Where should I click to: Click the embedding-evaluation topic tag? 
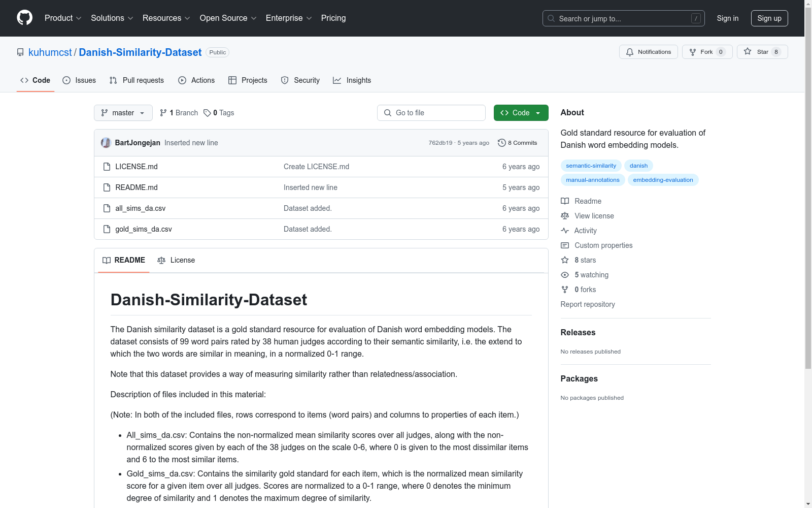click(663, 180)
